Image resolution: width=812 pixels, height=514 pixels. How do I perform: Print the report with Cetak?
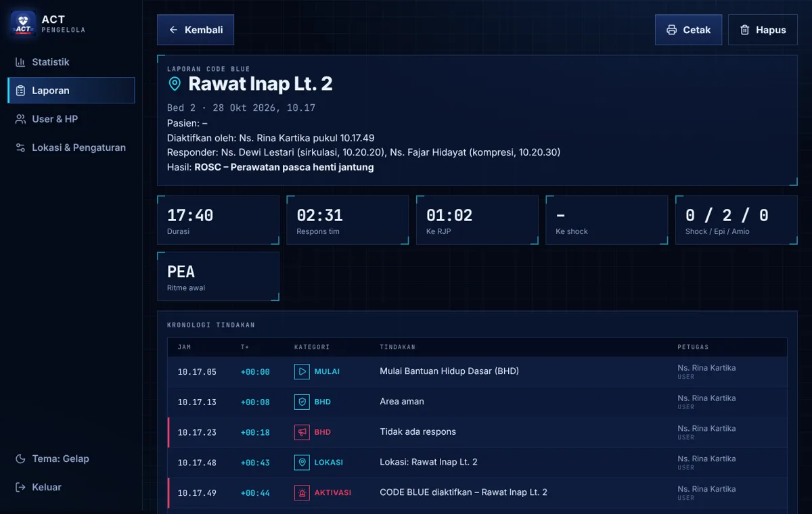tap(688, 30)
